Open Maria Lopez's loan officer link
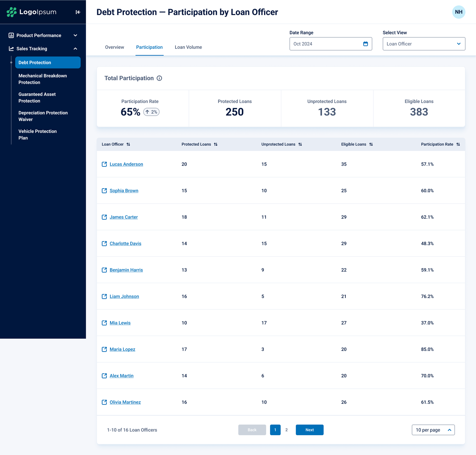The image size is (476, 455). pos(122,349)
